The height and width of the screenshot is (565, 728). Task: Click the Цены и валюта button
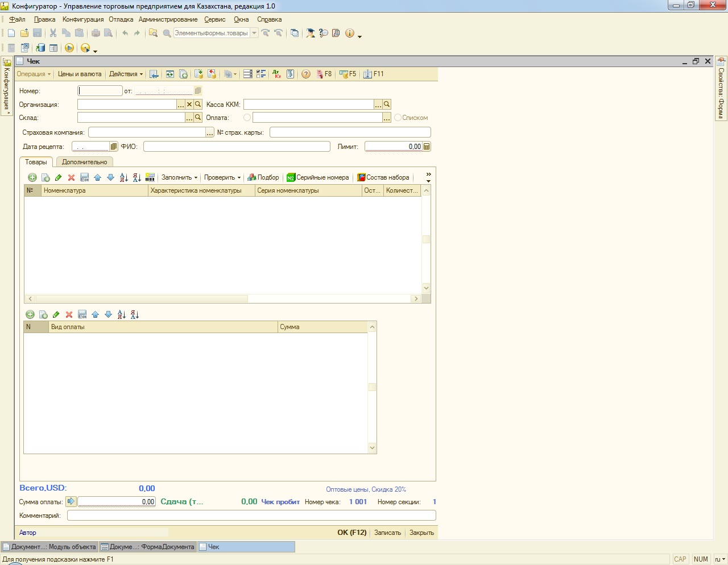tap(80, 74)
